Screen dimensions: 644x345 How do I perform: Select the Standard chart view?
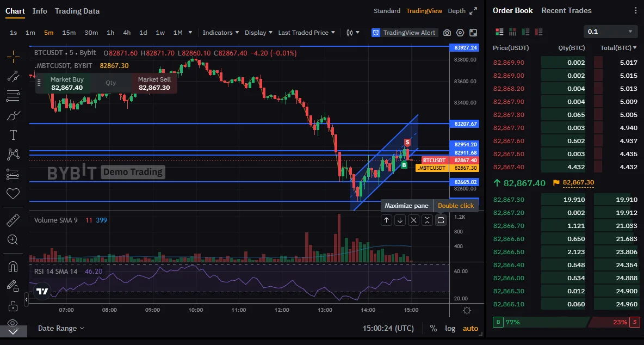tap(387, 11)
